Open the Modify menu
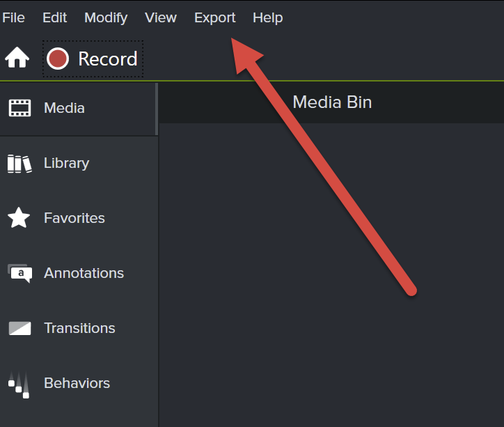The height and width of the screenshot is (427, 504). point(106,17)
